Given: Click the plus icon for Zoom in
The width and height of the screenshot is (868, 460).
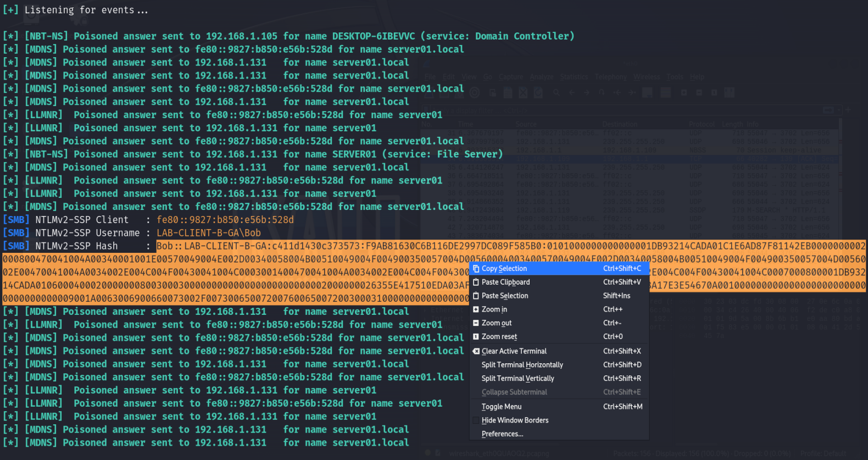Looking at the screenshot, I should coord(476,309).
